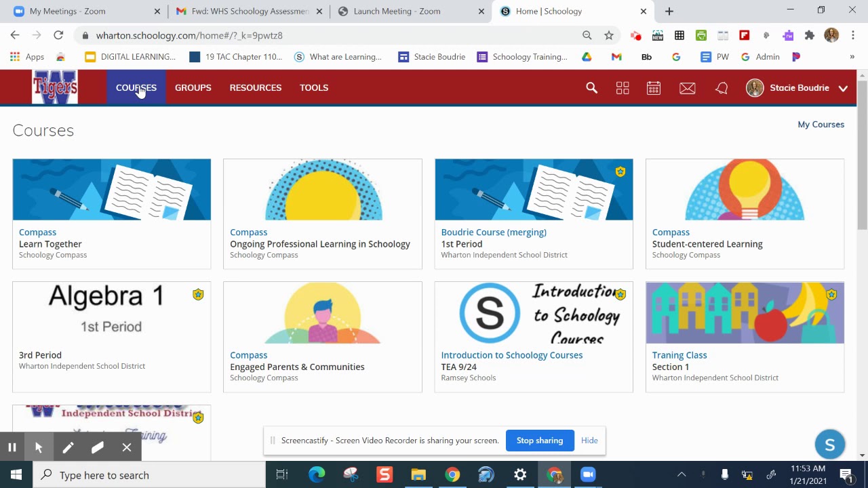The height and width of the screenshot is (488, 868).
Task: Open File Explorer from the taskbar
Action: pyautogui.click(x=418, y=474)
